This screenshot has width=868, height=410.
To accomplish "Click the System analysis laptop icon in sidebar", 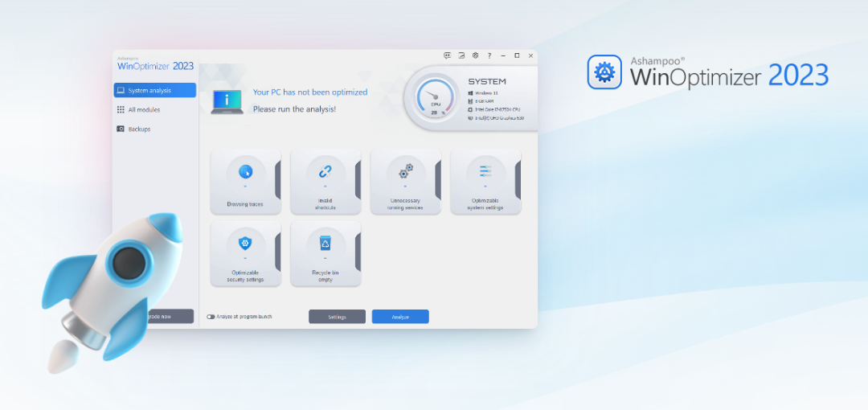I will 121,90.
